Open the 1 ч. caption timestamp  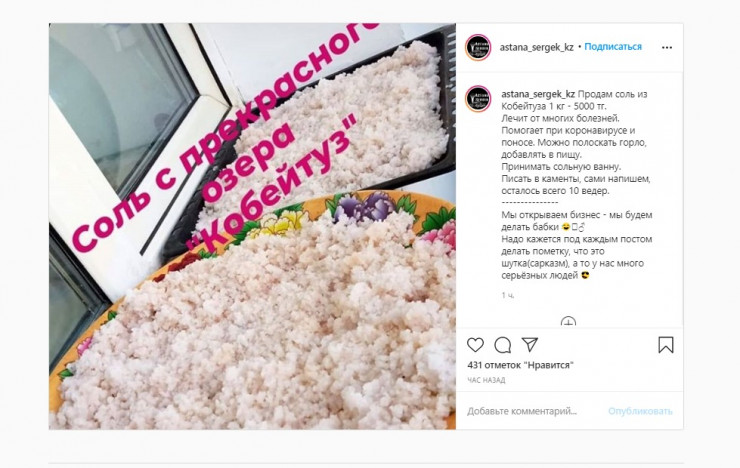[508, 295]
